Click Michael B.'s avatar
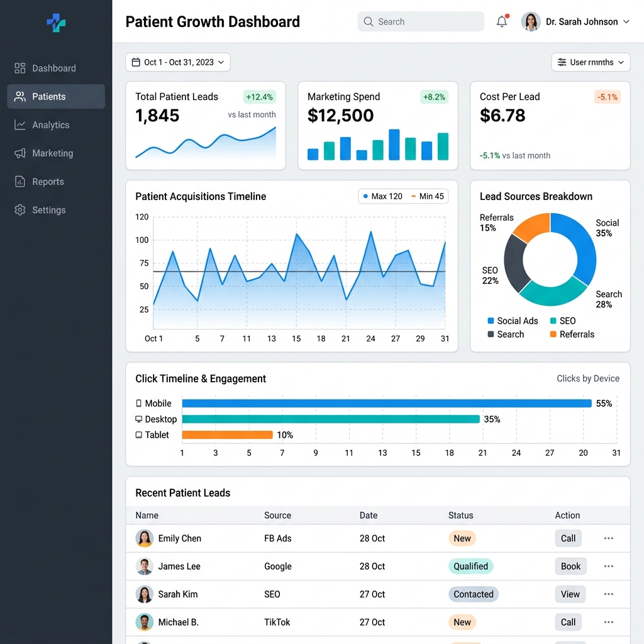The image size is (644, 644). tap(145, 622)
